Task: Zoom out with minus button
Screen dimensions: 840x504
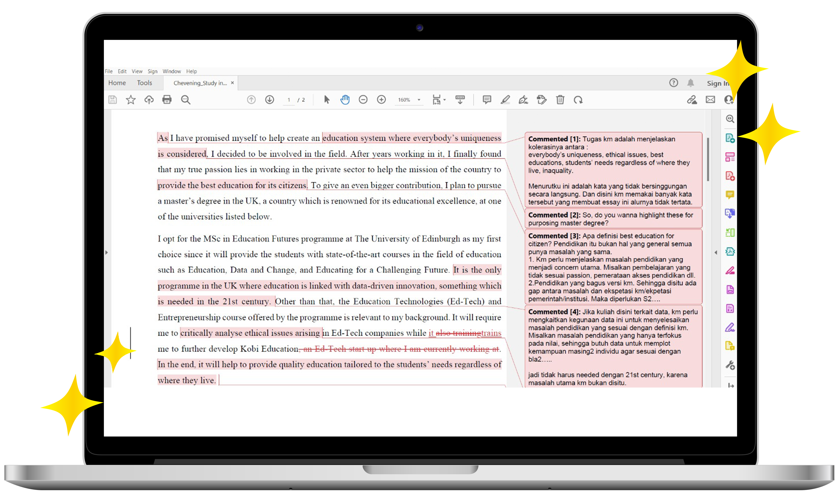Action: [363, 100]
